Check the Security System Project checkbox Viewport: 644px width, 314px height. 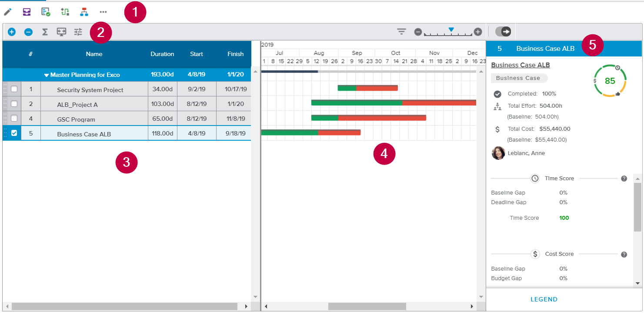14,89
